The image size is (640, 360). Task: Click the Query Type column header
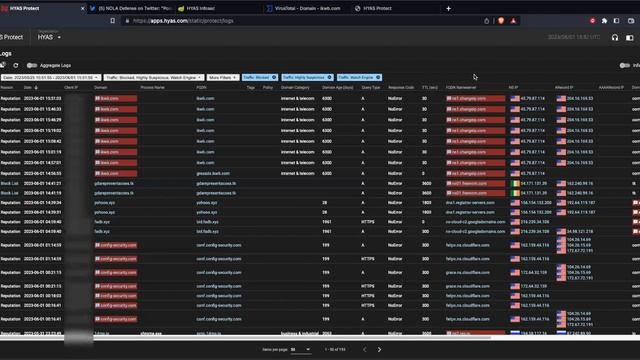point(371,88)
